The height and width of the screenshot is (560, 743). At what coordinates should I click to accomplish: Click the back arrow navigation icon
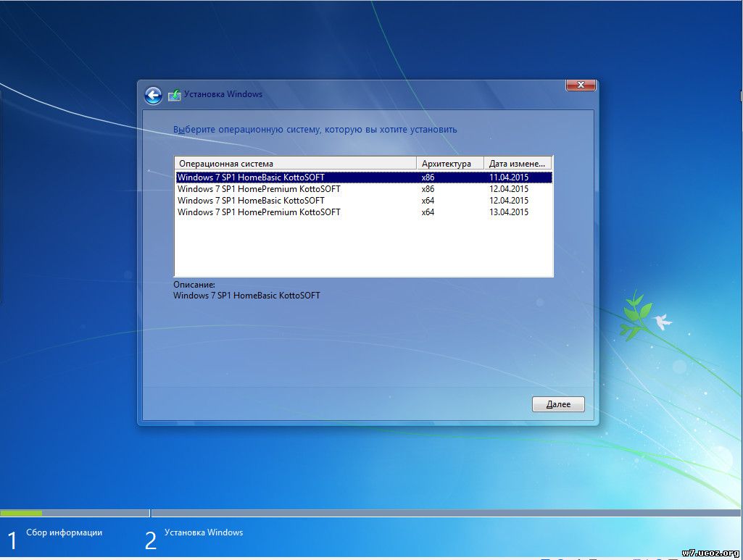coord(153,95)
